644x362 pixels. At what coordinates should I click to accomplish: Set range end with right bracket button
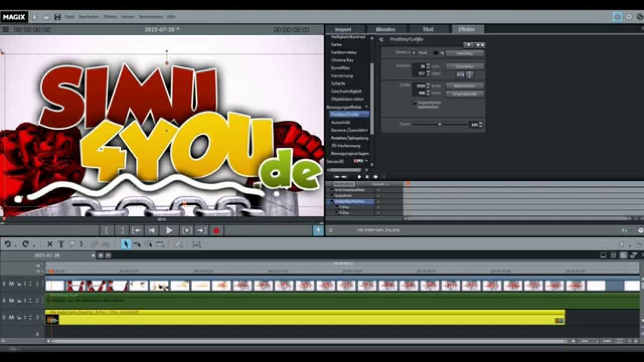click(x=121, y=230)
